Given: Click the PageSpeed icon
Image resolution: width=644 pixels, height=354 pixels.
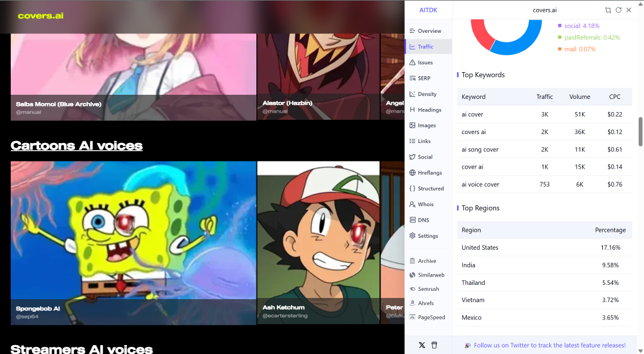Looking at the screenshot, I should tap(413, 317).
